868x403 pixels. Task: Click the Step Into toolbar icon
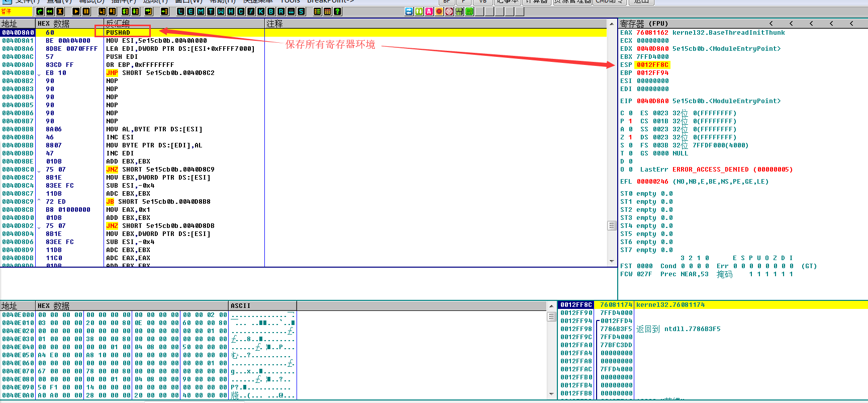pyautogui.click(x=102, y=11)
